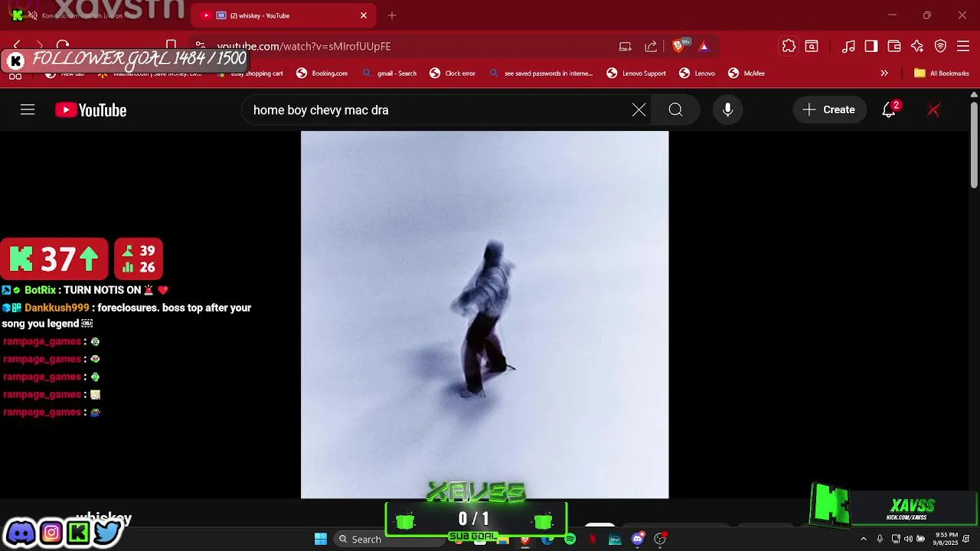Open Netflix from the taskbar
The width and height of the screenshot is (980, 551).
pos(593,540)
